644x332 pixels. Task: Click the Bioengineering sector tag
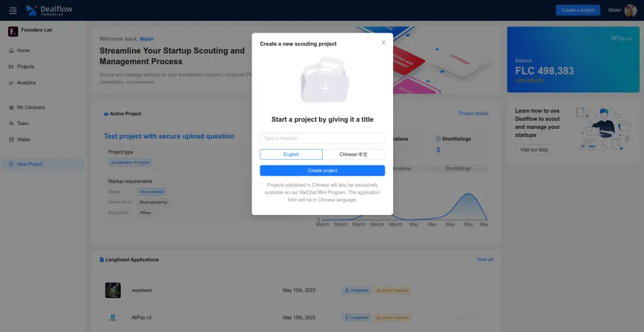point(153,202)
